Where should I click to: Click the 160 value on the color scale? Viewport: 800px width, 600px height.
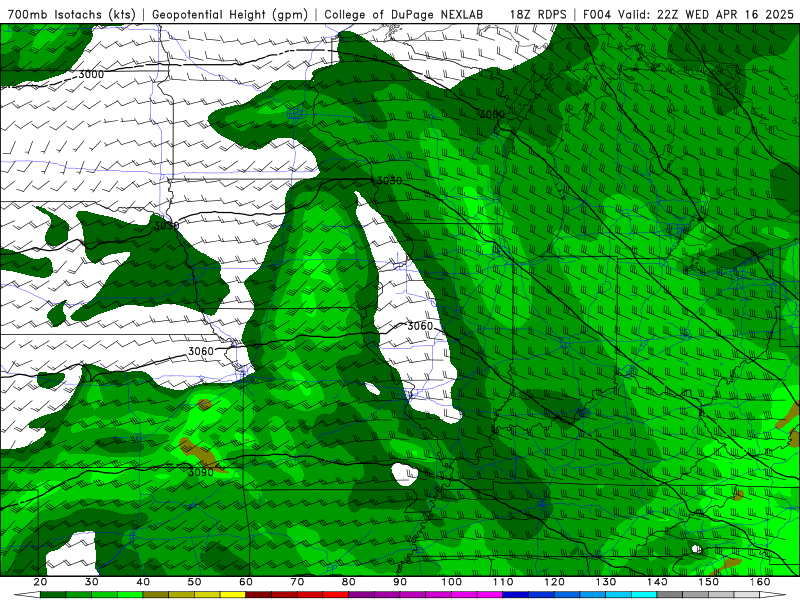(760, 582)
